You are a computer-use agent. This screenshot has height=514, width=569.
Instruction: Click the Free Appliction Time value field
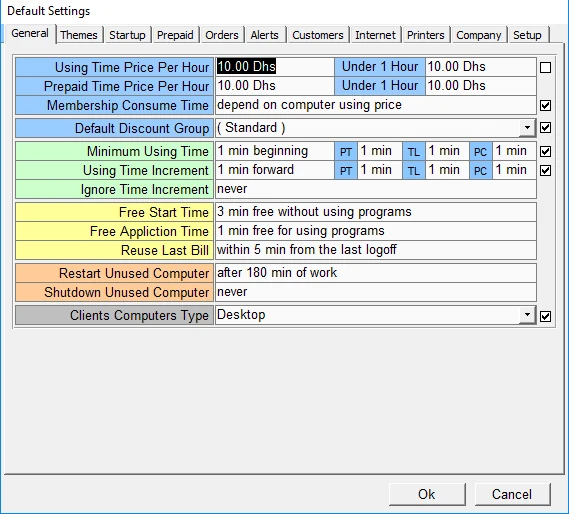[376, 231]
